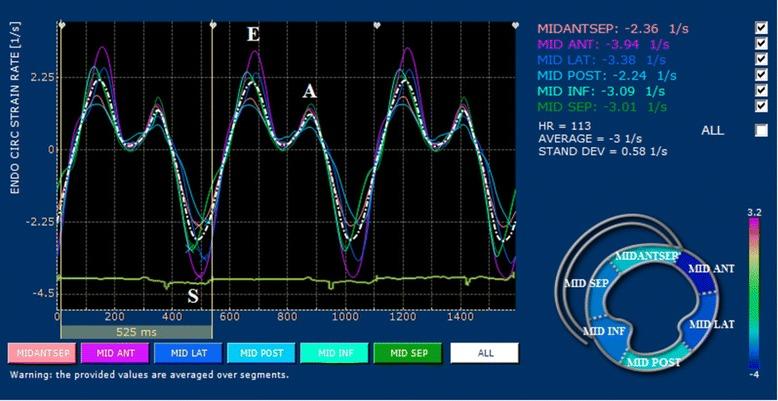Uncheck the MID SEP curve checkbox
The height and width of the screenshot is (401, 778).
[x=763, y=106]
